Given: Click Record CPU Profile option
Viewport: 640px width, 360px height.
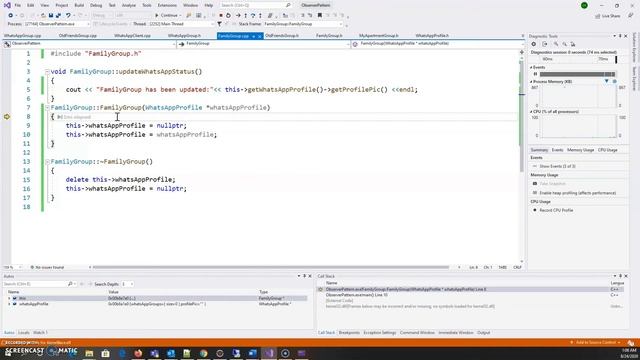Looking at the screenshot, I should 553,210.
